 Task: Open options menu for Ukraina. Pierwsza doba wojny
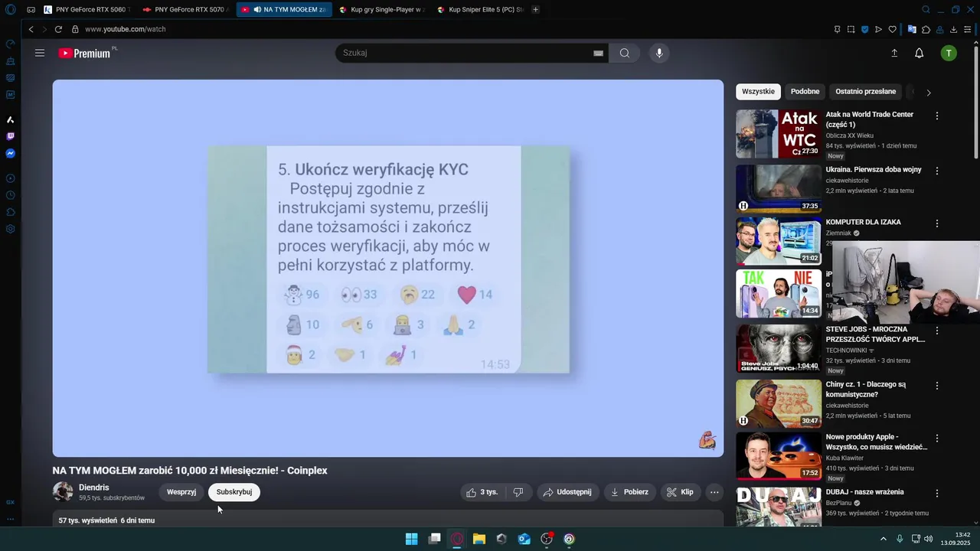point(937,171)
